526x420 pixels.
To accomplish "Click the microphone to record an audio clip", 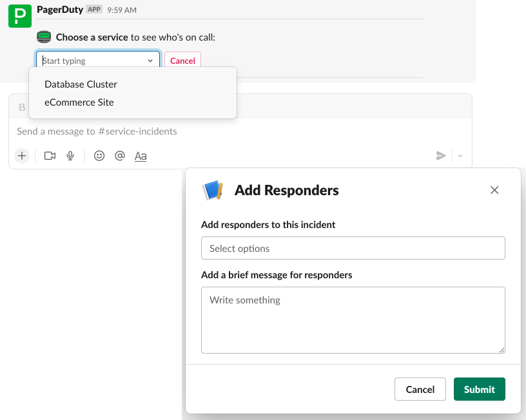I will point(70,155).
